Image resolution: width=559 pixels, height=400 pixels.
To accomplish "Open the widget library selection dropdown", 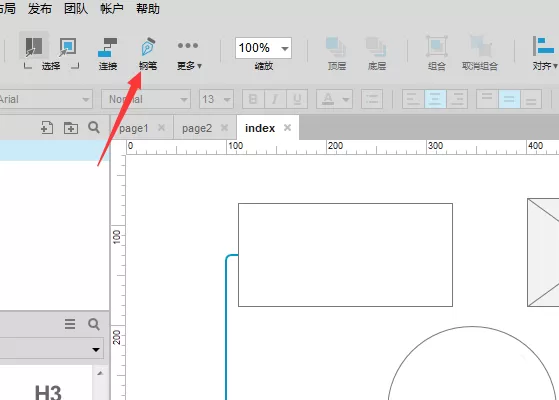I will tap(52, 349).
